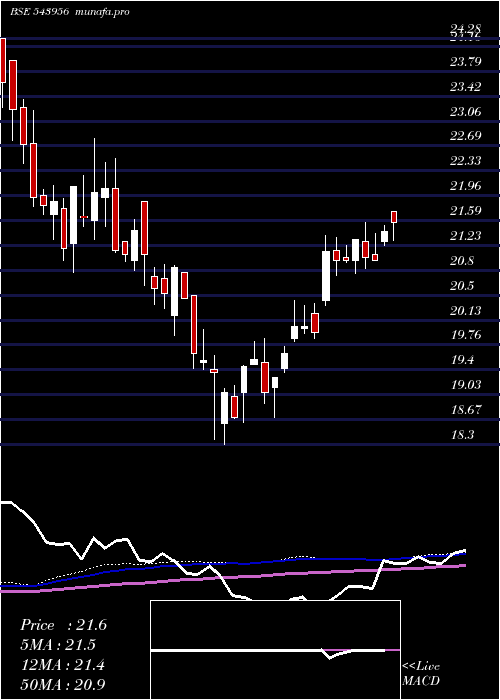The width and height of the screenshot is (500, 700).
Task: Click the lowest white candle near 18.3
Action: [x=224, y=408]
